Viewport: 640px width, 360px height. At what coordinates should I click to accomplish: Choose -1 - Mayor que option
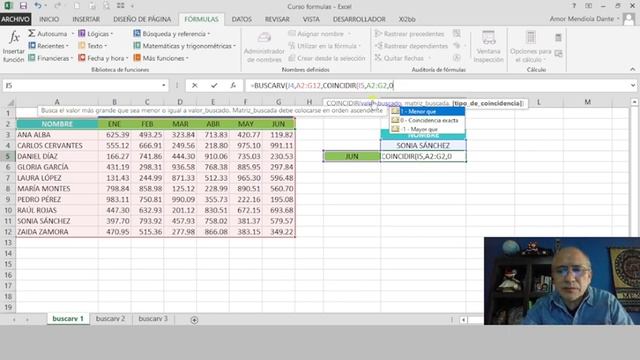pos(427,129)
